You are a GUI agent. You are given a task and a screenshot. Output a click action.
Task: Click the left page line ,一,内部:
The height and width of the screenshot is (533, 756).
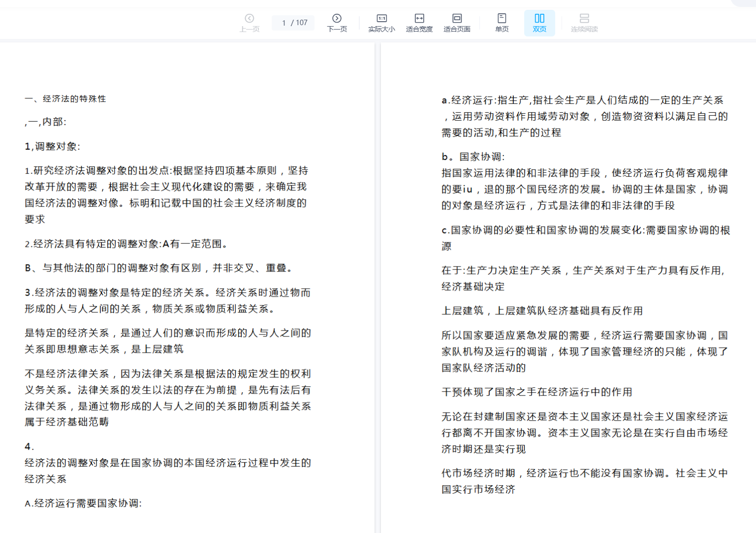(x=45, y=122)
